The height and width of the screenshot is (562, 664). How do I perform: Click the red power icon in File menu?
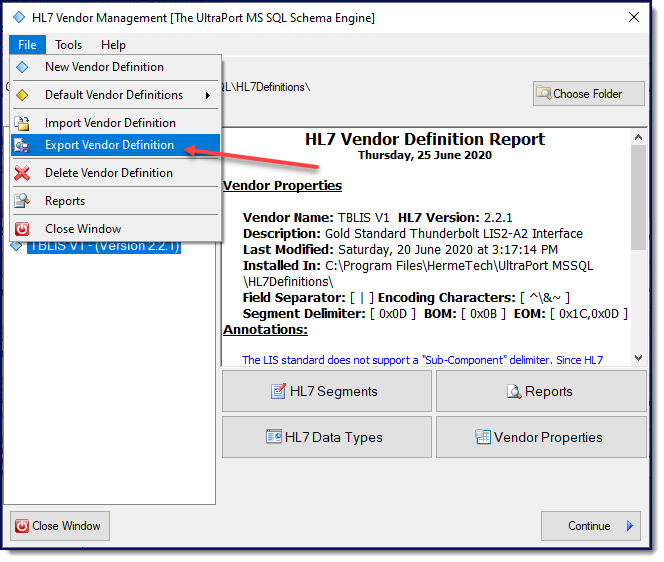22,229
